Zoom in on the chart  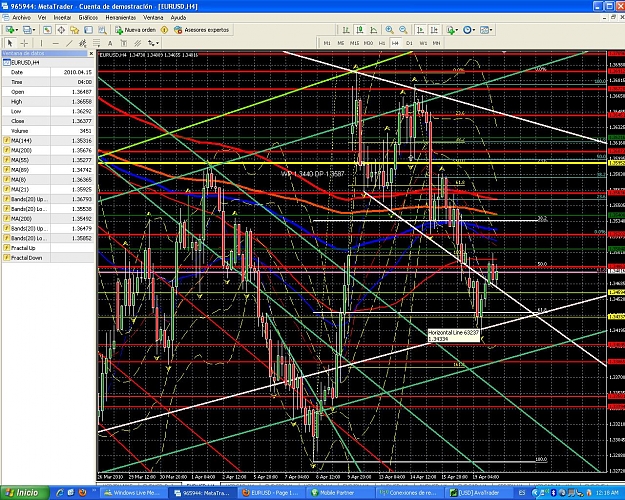[x=389, y=30]
